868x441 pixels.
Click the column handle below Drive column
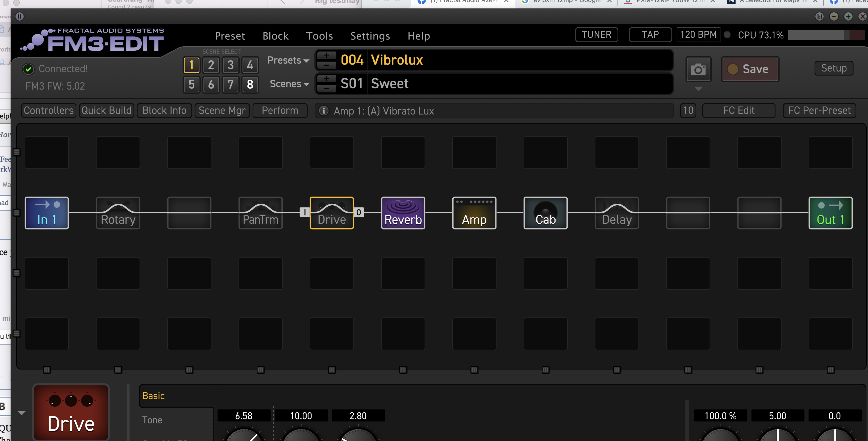[332, 370]
